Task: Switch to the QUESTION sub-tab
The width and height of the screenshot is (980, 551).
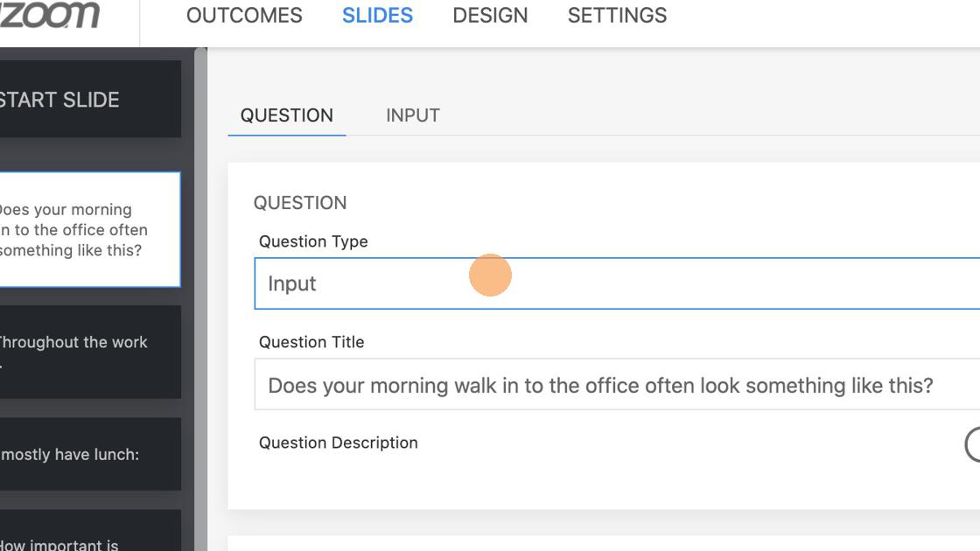Action: click(287, 115)
